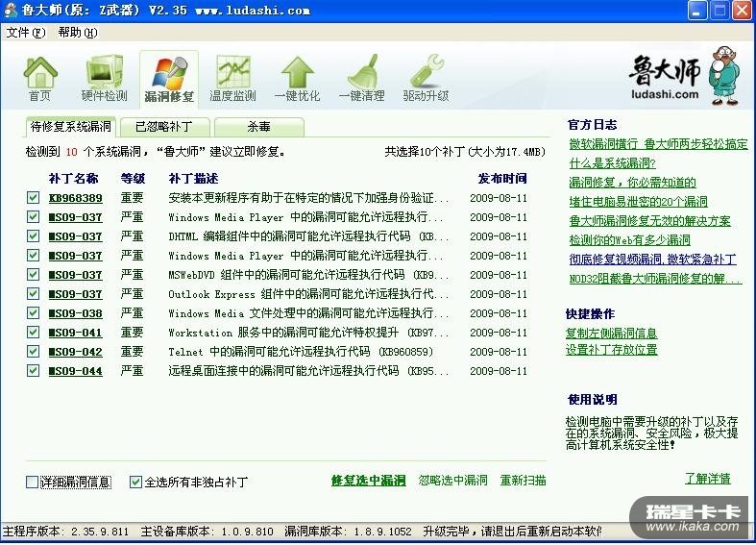Uncheck the MSWebDVD 组件 patch checkbox
The height and width of the screenshot is (545, 756).
(33, 275)
